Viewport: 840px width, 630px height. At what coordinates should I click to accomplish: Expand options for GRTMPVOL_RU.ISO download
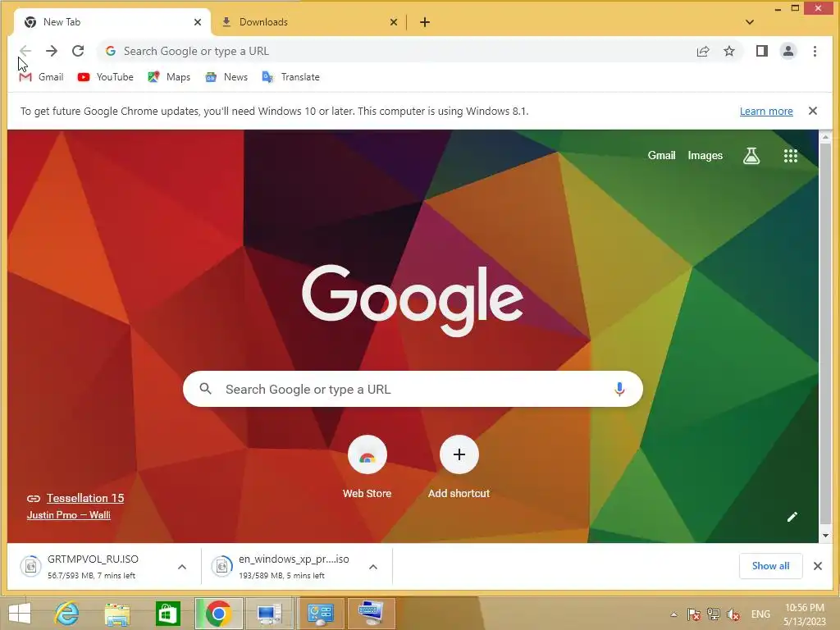[182, 567]
